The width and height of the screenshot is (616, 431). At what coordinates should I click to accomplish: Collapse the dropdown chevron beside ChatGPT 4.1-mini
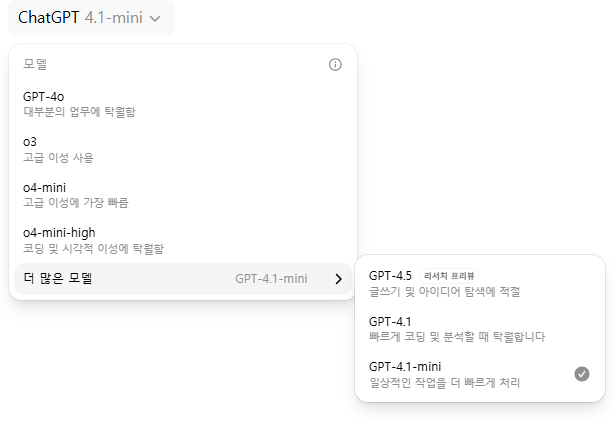click(x=155, y=18)
